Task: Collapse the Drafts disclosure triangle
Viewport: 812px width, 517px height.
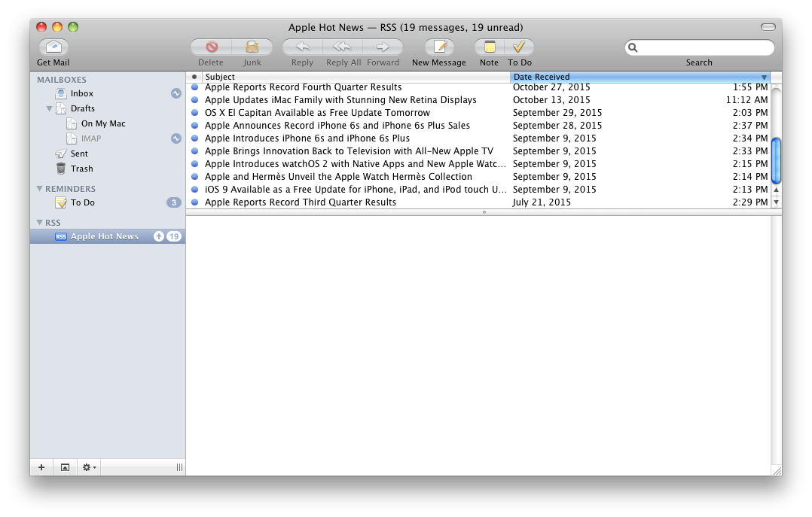Action: [49, 108]
